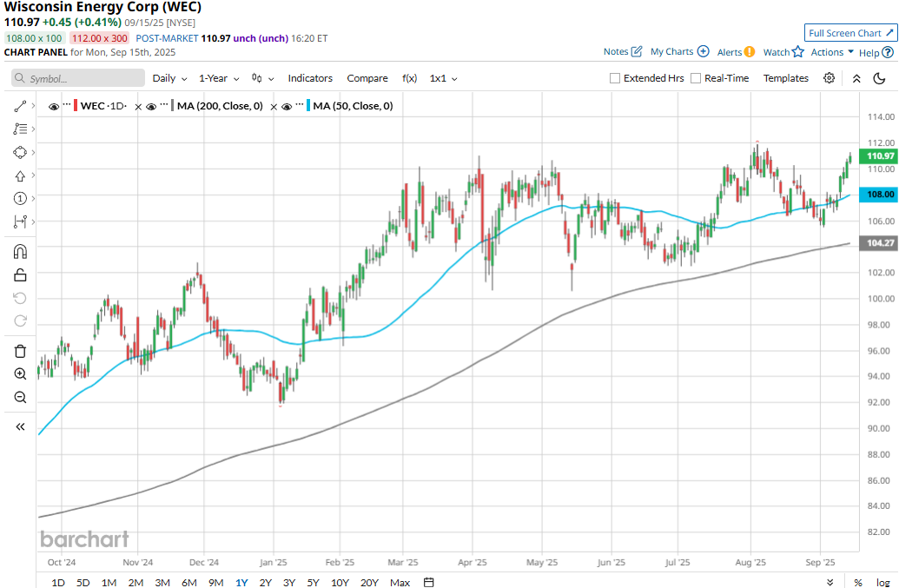
Task: Click the 108.00 MA 50 value label
Action: [878, 195]
